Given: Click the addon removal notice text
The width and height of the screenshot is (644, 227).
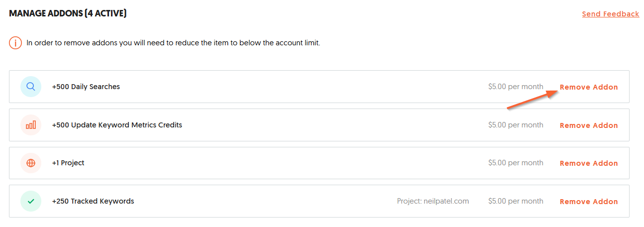Looking at the screenshot, I should point(173,43).
